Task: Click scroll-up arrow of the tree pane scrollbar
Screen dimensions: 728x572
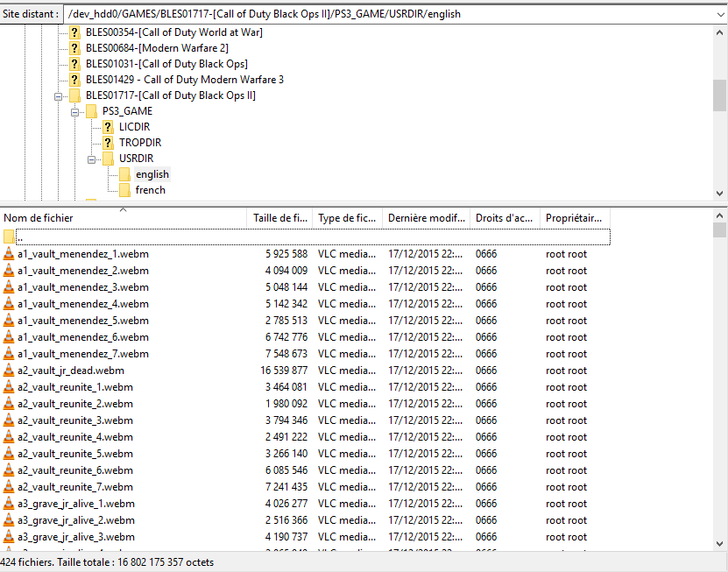Action: pos(719,33)
